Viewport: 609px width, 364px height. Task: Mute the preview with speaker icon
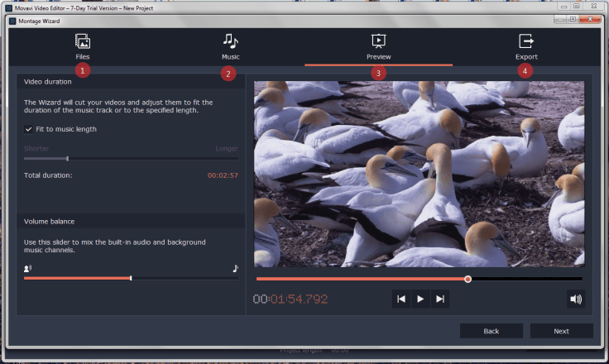[575, 299]
